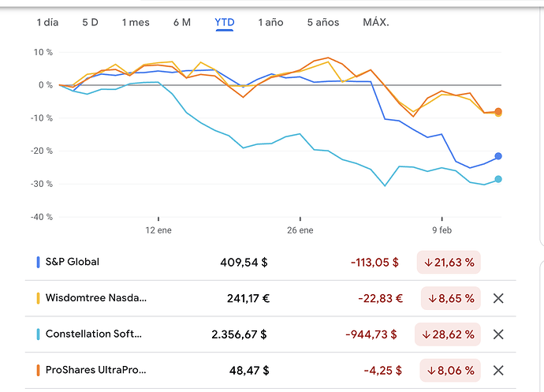Screen dimensions: 544x392
Task: Select the MÁX. time range
Action: click(375, 22)
